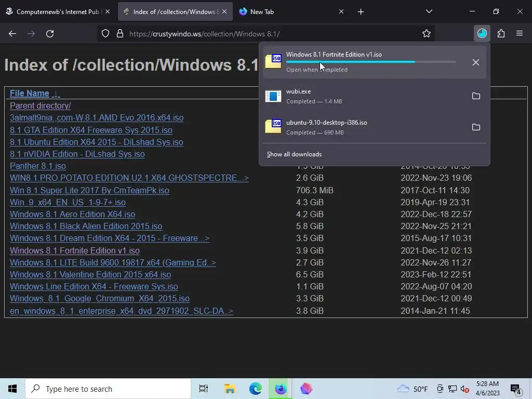Open the tracking protection shield icon
This screenshot has height=399, width=532.
105,34
